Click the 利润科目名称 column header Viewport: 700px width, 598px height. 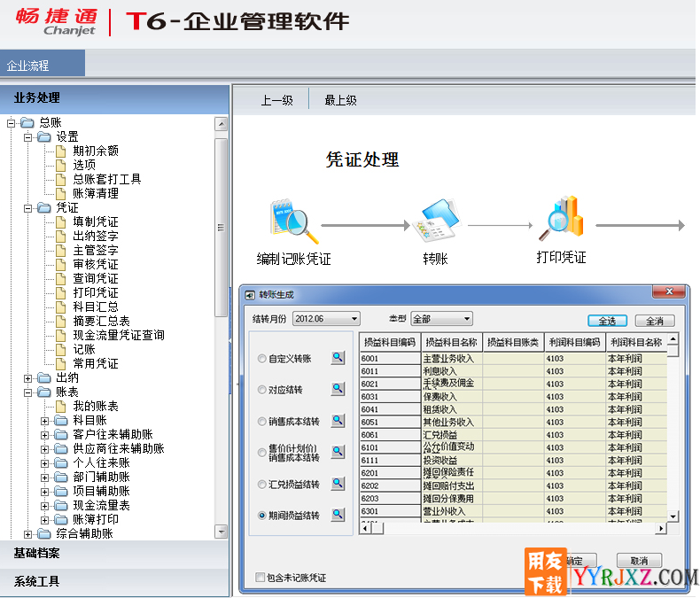[x=636, y=342]
